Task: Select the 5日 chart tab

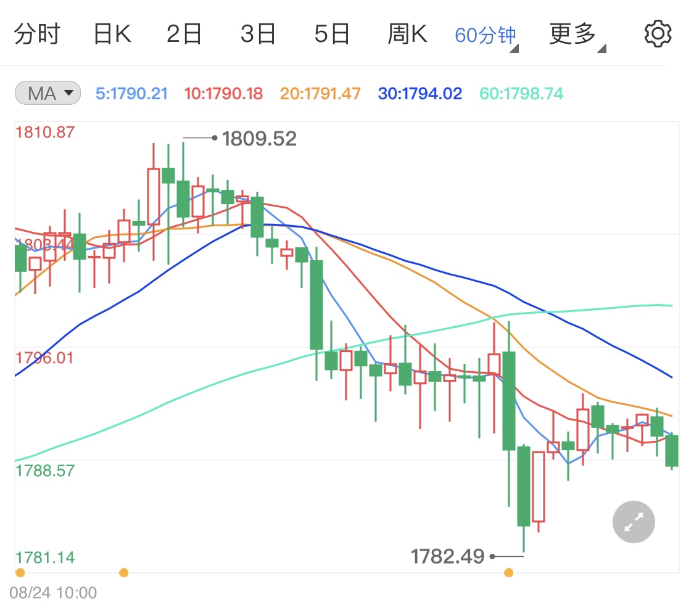Action: click(x=332, y=34)
